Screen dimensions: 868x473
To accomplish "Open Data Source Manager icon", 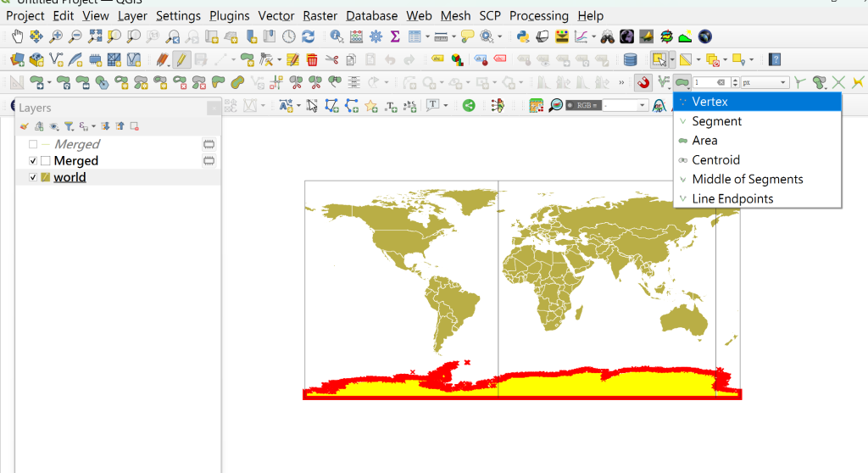I will [17, 59].
